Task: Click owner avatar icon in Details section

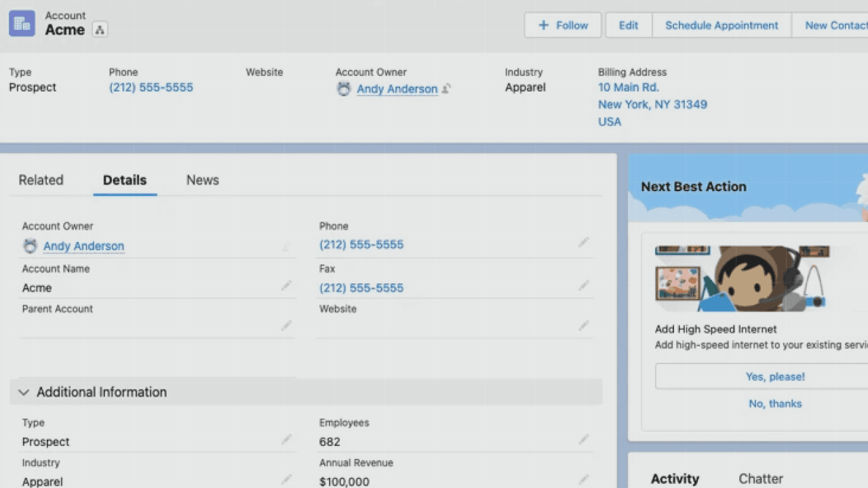Action: pos(30,246)
